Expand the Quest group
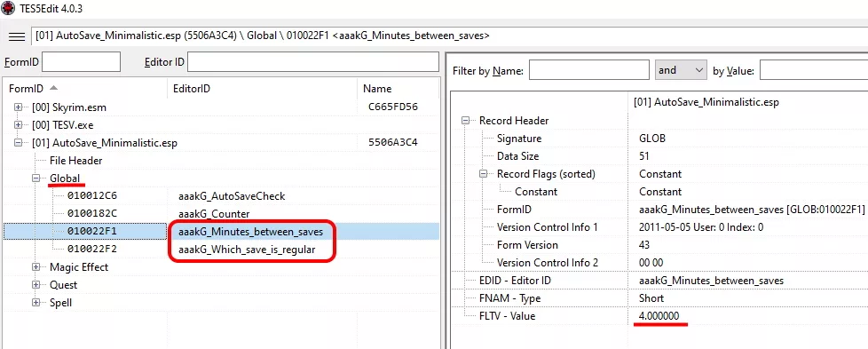868x349 pixels. [x=36, y=285]
